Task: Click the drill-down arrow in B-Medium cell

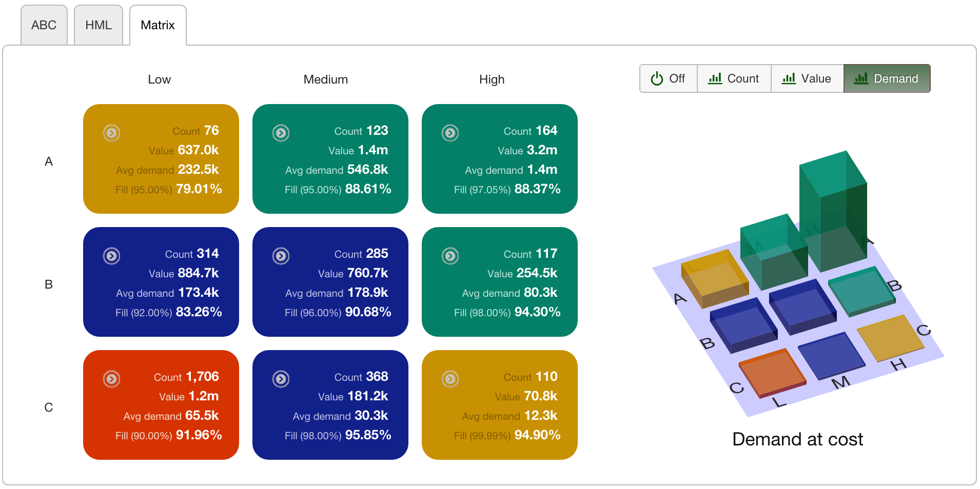Action: 281,256
